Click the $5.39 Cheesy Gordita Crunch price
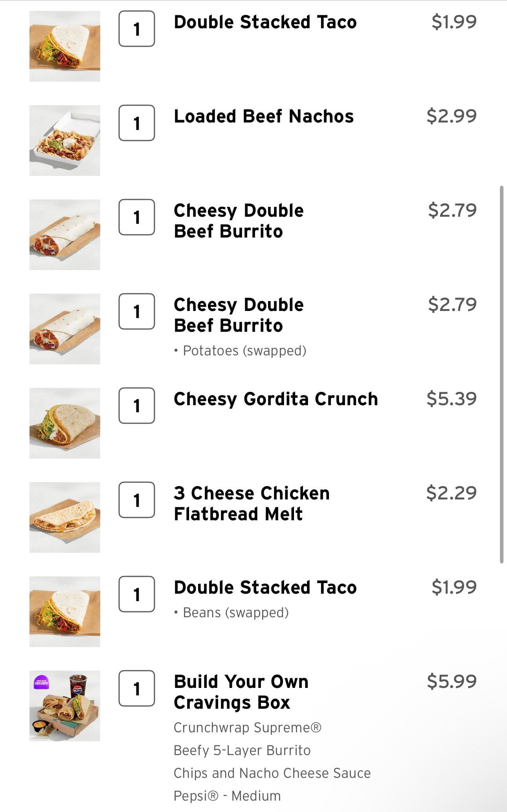Screen dimensions: 507x812 tap(451, 399)
